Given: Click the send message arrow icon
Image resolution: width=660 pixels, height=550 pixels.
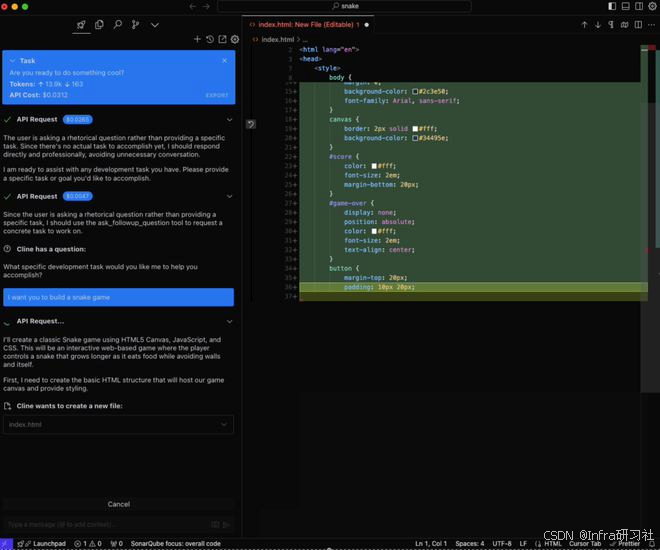Looking at the screenshot, I should [x=226, y=524].
